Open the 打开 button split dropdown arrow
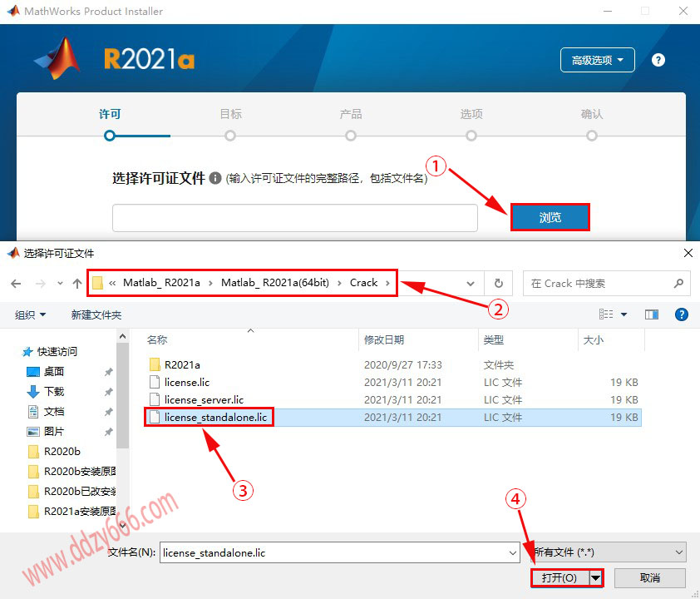The width and height of the screenshot is (700, 599). click(596, 578)
